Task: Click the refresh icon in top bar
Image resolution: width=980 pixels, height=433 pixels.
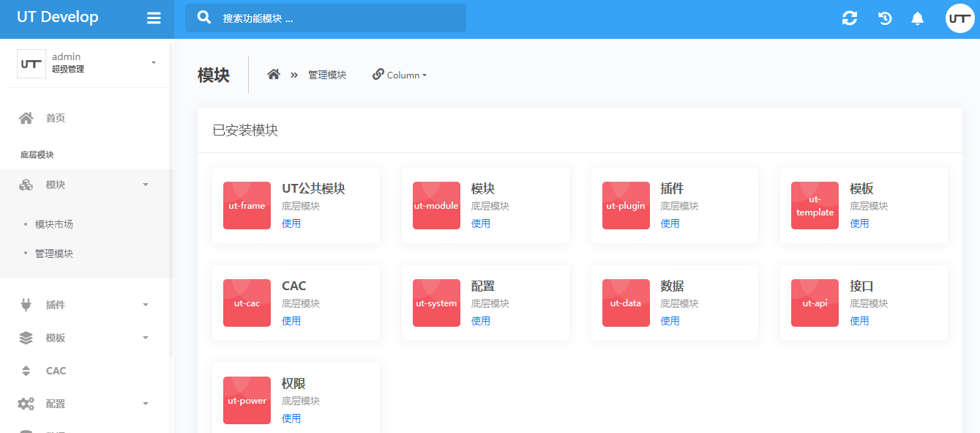Action: point(849,18)
